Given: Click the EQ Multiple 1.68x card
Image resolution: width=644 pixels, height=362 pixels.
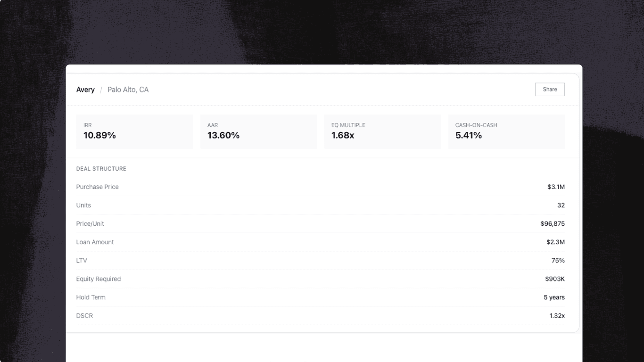Looking at the screenshot, I should click(x=382, y=132).
